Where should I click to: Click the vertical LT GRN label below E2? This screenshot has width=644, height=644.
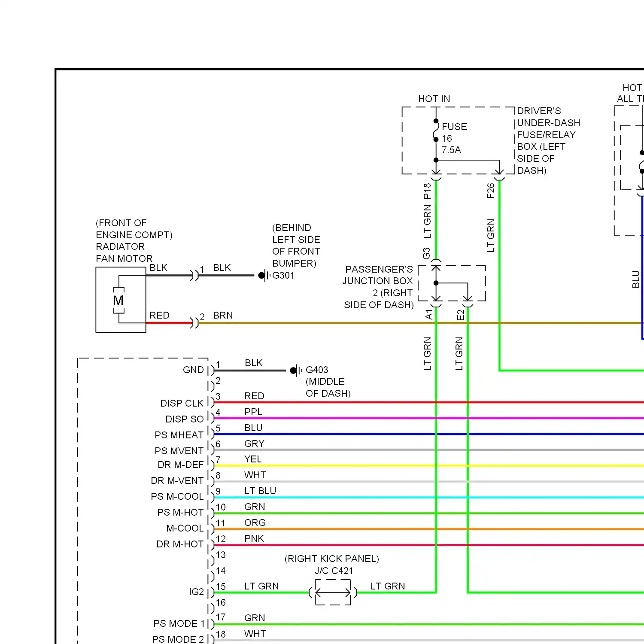[459, 353]
